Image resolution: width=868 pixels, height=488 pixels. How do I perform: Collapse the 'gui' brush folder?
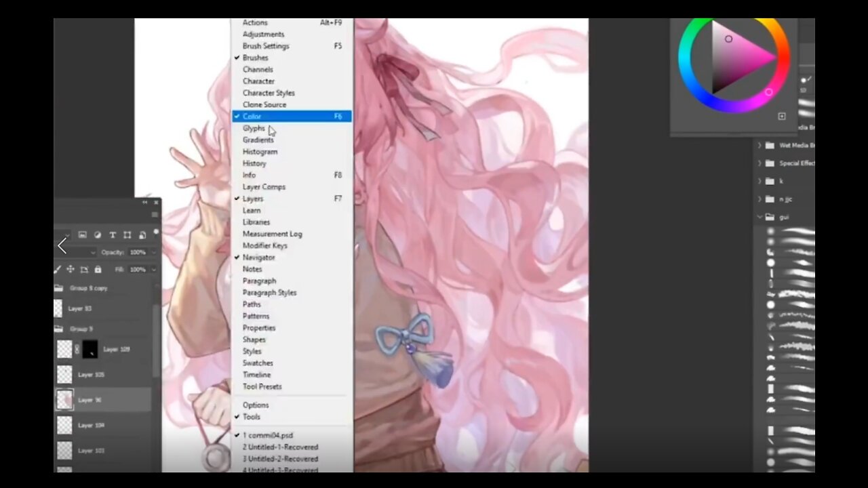click(759, 217)
